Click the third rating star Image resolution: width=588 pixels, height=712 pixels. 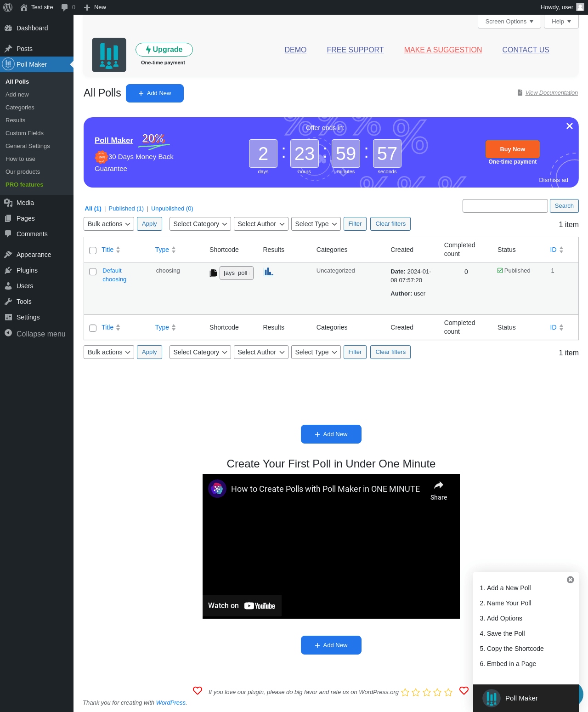pos(427,692)
